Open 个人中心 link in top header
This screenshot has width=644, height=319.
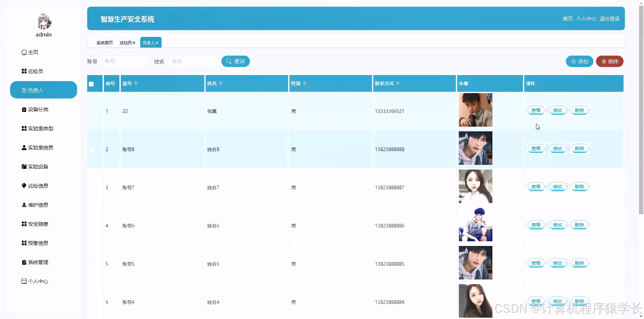pyautogui.click(x=586, y=19)
